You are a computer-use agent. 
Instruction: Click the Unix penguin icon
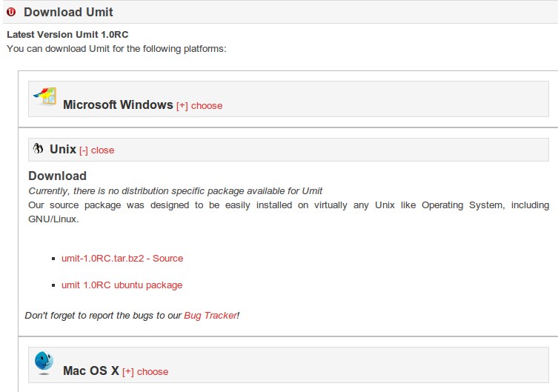(38, 148)
